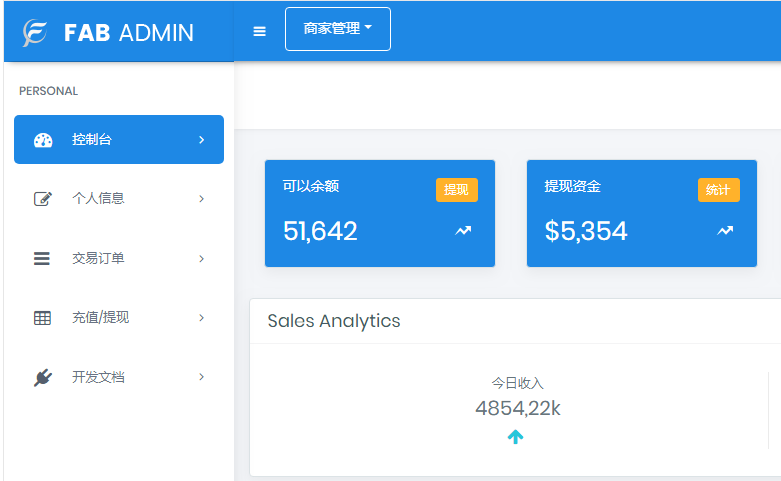Click the 个人信息 edit icon
This screenshot has height=481, width=781.
pos(43,199)
